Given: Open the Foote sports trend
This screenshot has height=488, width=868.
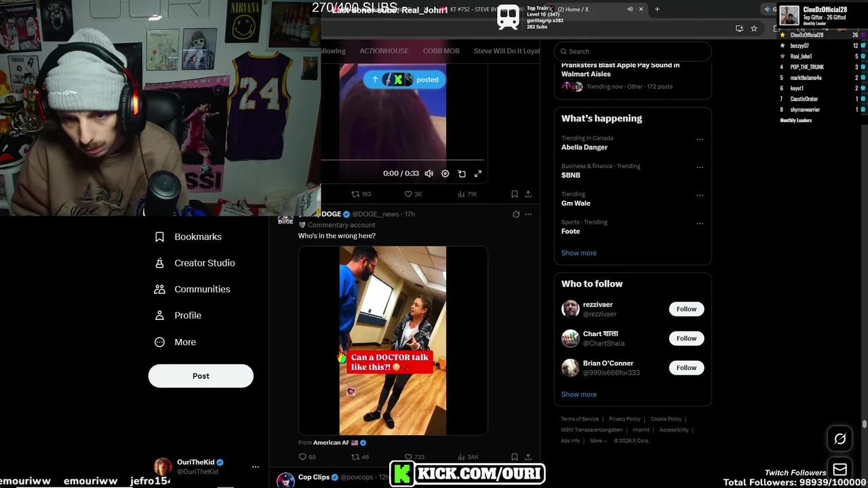Looking at the screenshot, I should coord(570,231).
